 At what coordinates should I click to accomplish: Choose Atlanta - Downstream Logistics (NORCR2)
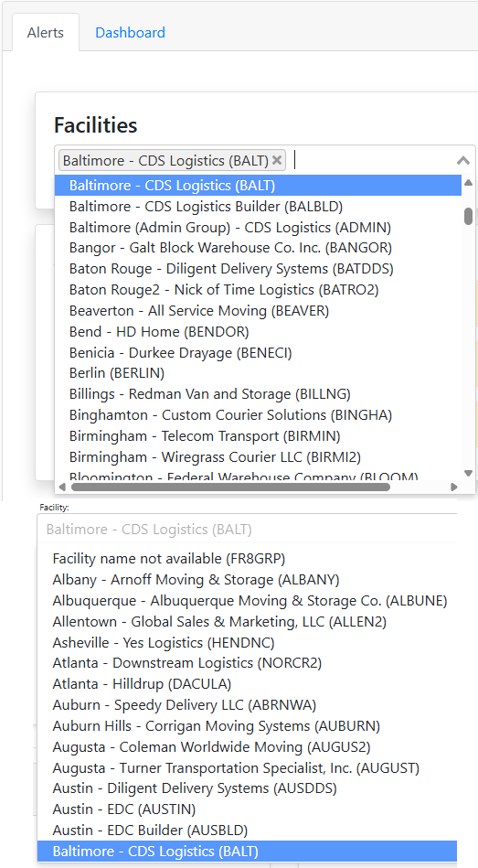click(247, 662)
